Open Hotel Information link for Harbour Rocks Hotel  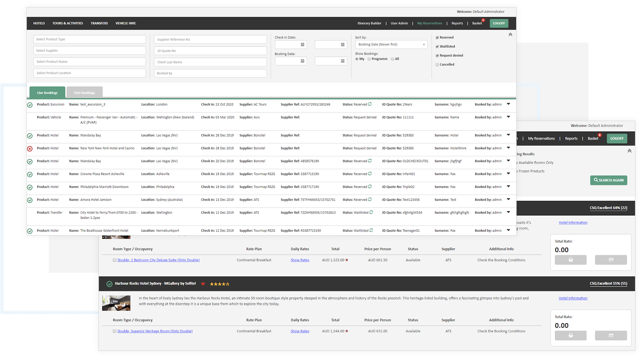click(573, 298)
